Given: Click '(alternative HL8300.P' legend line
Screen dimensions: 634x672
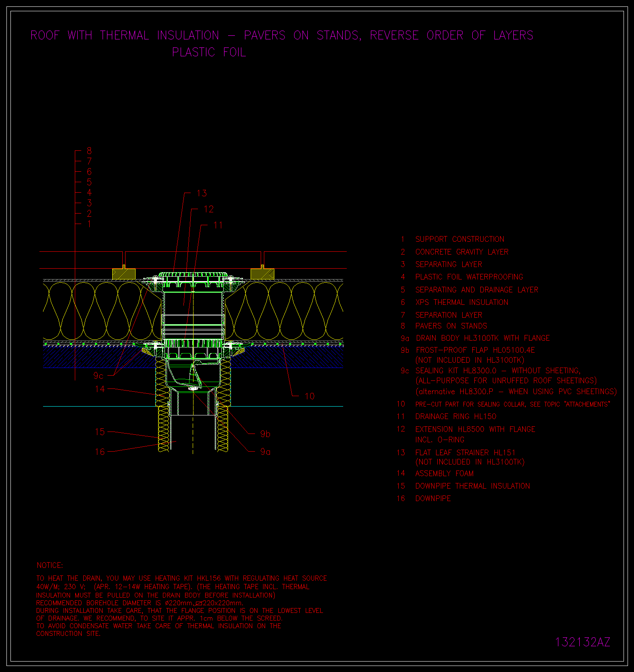Looking at the screenshot, I should click(516, 392).
